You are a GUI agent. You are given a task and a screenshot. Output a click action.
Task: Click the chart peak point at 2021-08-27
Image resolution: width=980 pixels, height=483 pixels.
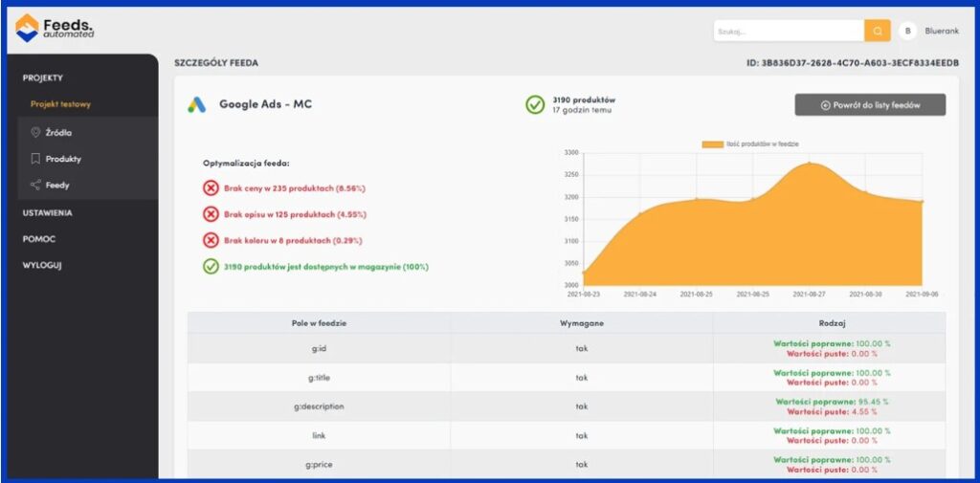(809, 164)
